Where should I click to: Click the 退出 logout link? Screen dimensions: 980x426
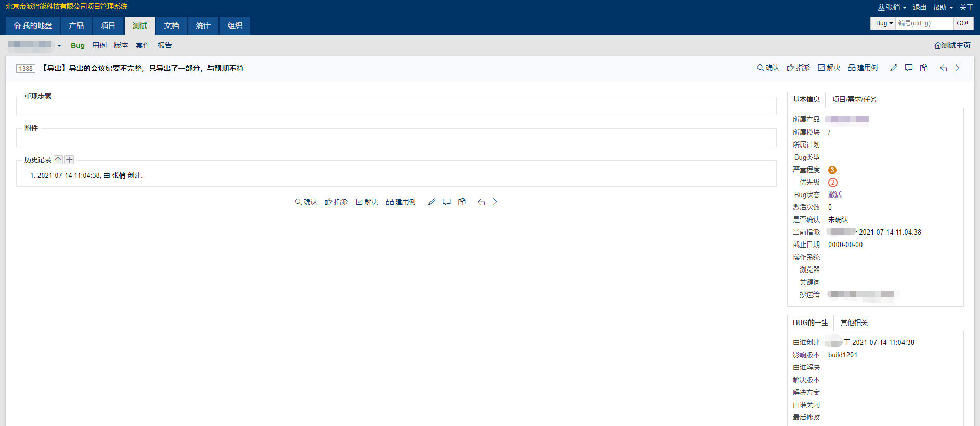tap(920, 7)
